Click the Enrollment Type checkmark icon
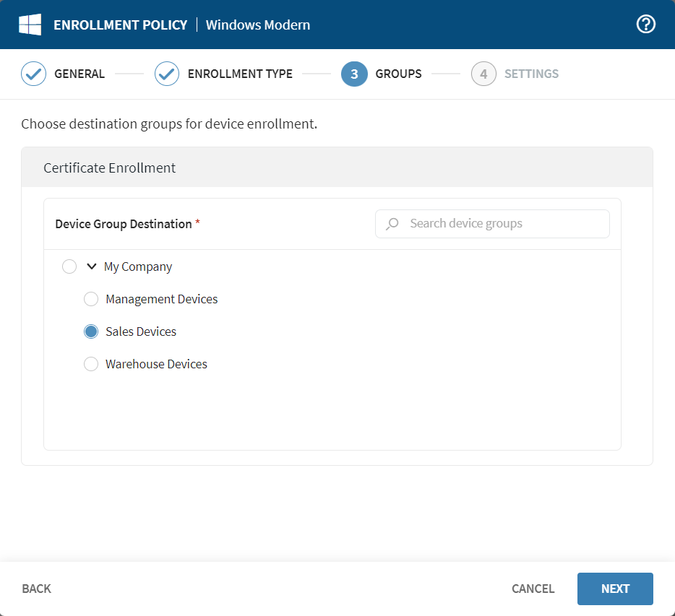This screenshot has width=675, height=616. [x=167, y=74]
